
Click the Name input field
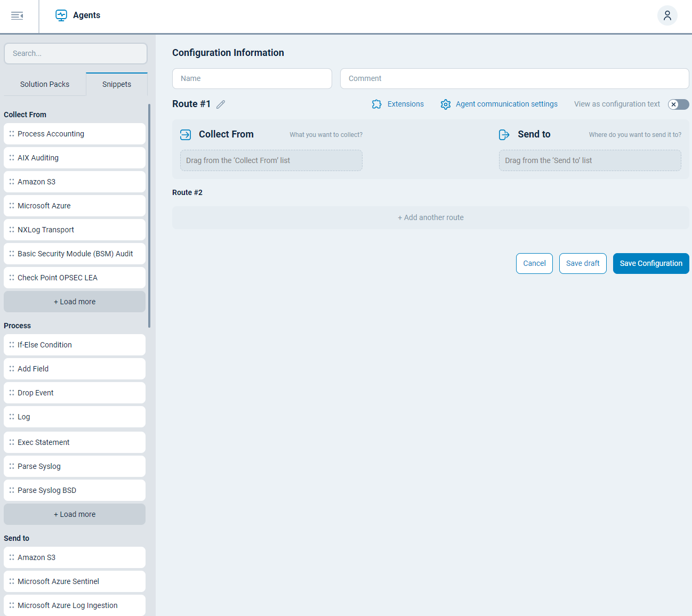[252, 78]
